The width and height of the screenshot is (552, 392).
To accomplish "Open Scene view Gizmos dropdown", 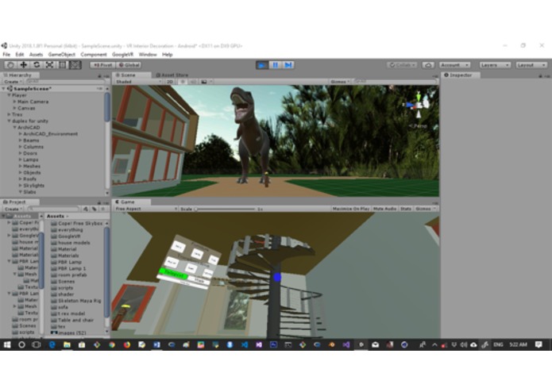I will tap(340, 82).
